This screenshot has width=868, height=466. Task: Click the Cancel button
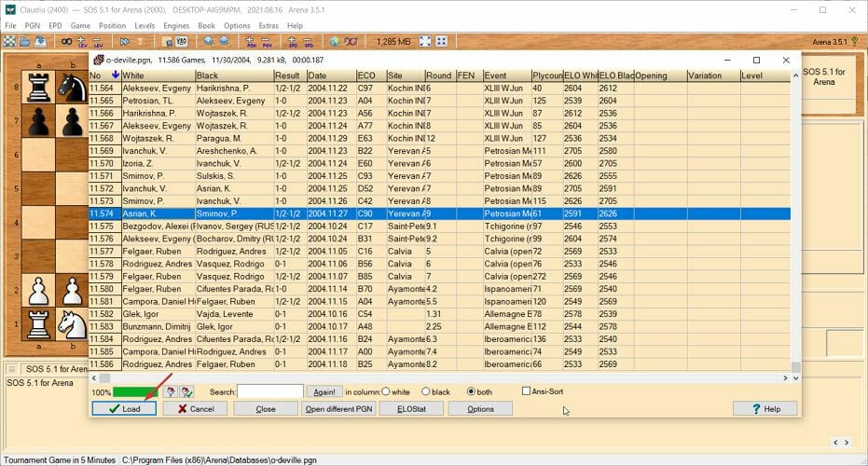point(196,409)
